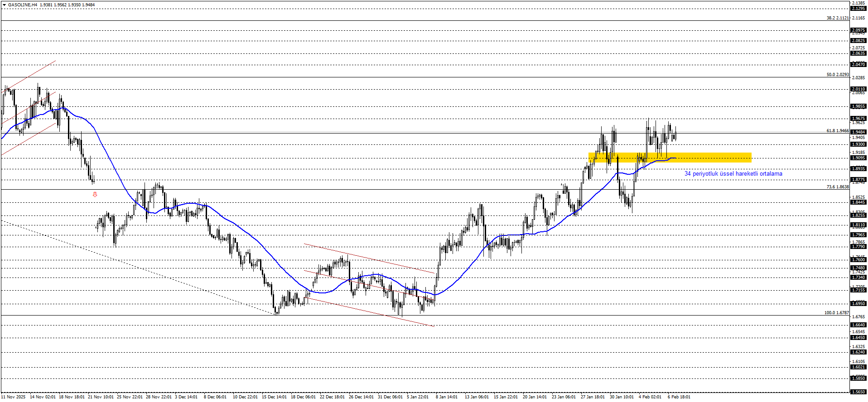Click the red down arrow marker
868x402 pixels.
pyautogui.click(x=95, y=195)
